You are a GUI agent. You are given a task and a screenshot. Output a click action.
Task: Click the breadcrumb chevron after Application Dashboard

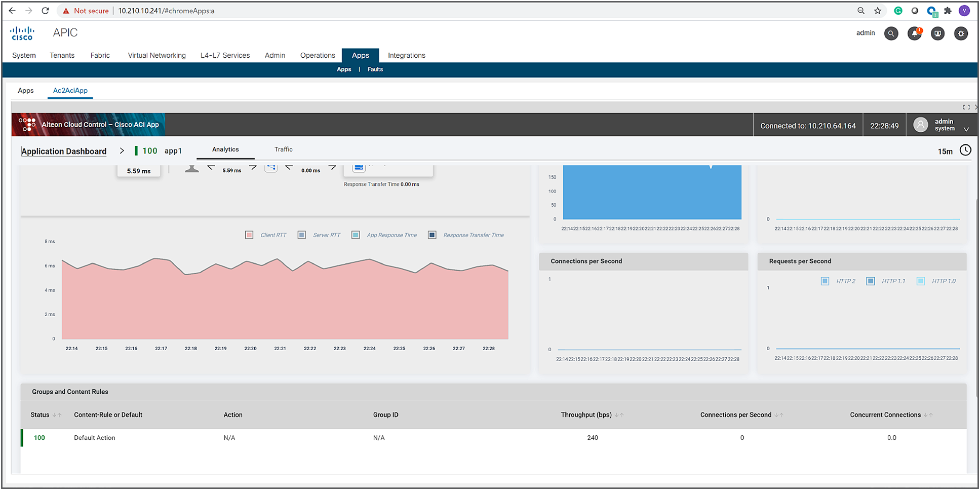click(x=122, y=150)
